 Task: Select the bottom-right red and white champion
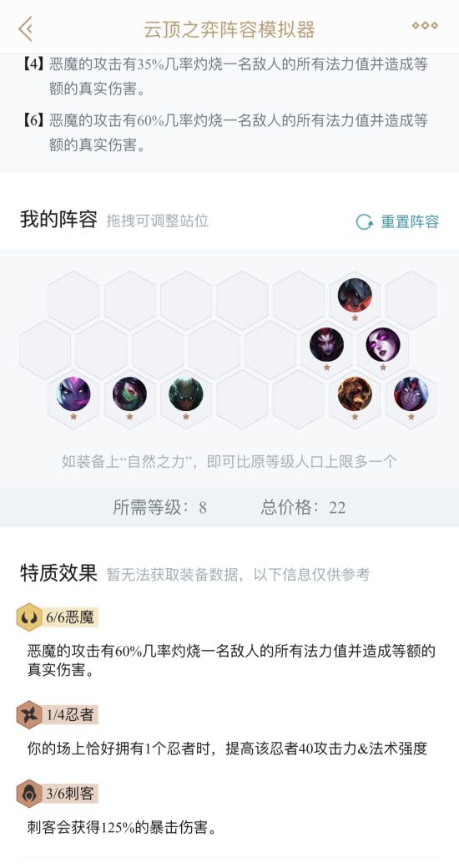tap(411, 393)
